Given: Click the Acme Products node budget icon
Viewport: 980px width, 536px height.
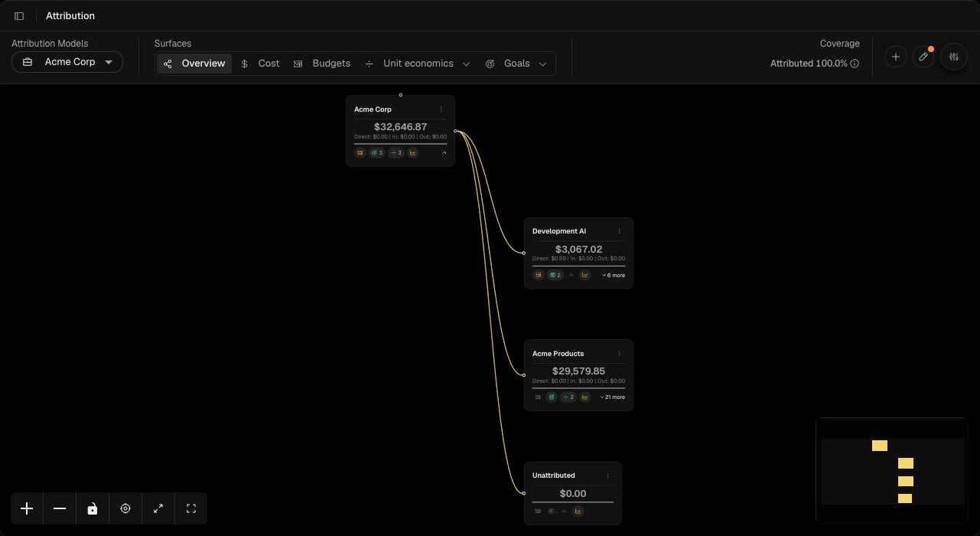Looking at the screenshot, I should (x=539, y=397).
